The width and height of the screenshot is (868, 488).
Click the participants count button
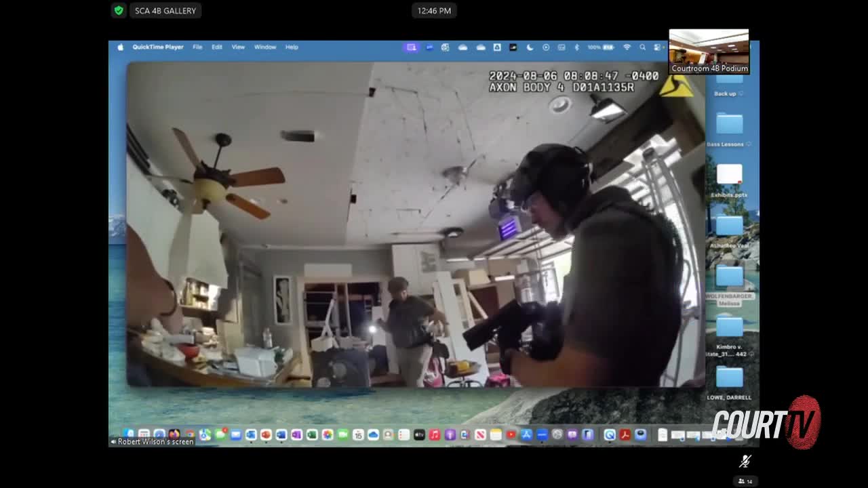click(x=745, y=481)
